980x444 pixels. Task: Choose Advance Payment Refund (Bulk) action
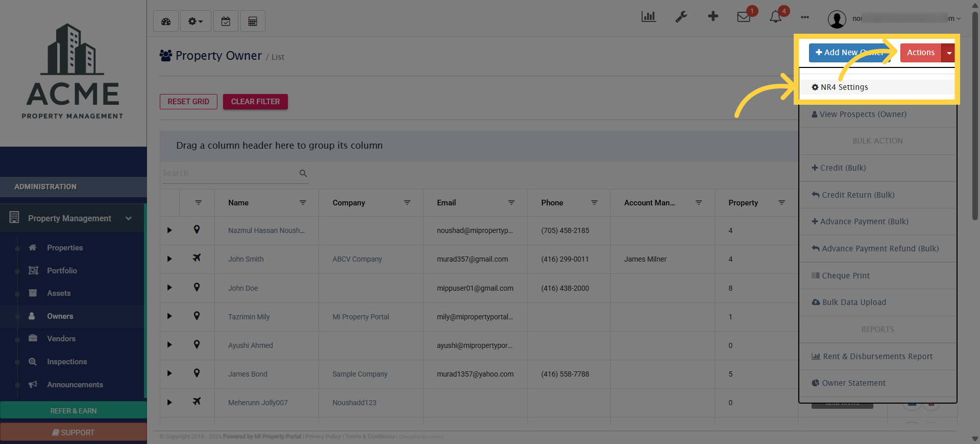coord(877,249)
